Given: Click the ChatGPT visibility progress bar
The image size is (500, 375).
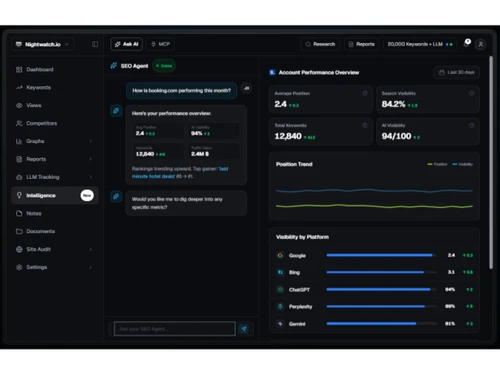Looking at the screenshot, I should coord(381,289).
